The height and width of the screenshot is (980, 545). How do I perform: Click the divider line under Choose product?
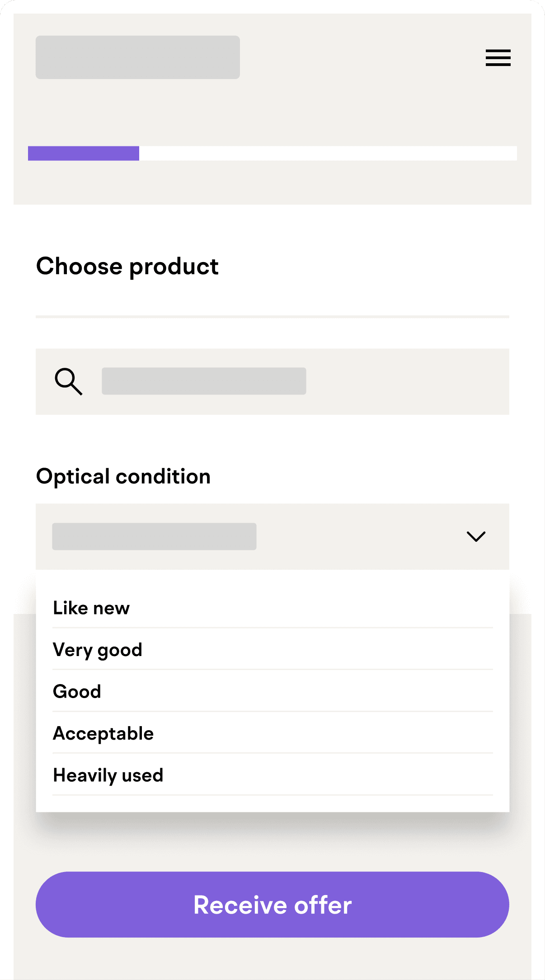272,317
